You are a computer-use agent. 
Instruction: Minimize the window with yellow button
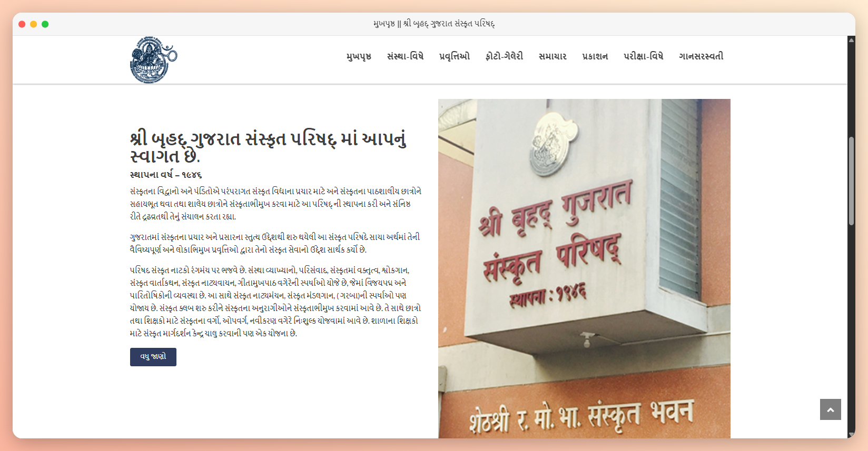tap(33, 24)
